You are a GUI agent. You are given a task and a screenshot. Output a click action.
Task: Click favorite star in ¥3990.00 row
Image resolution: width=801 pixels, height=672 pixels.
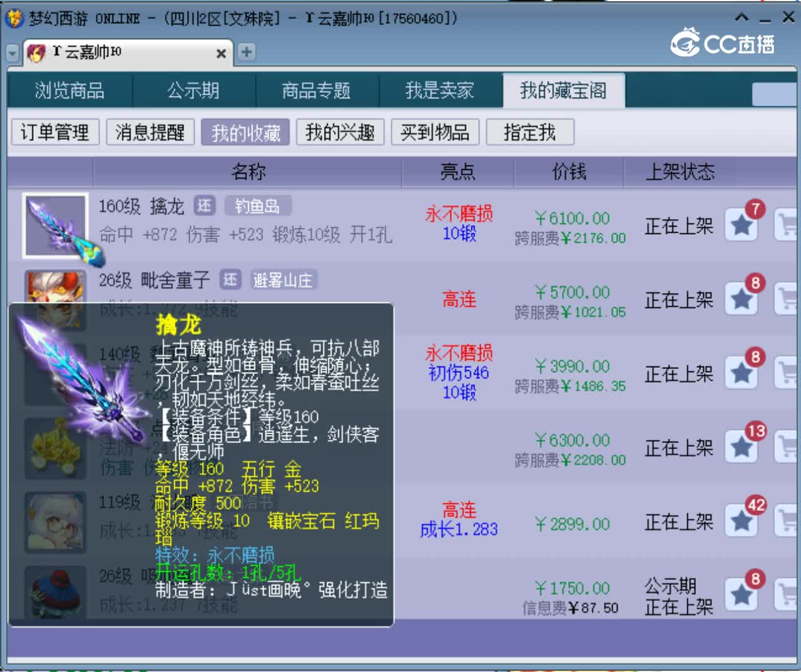(742, 373)
